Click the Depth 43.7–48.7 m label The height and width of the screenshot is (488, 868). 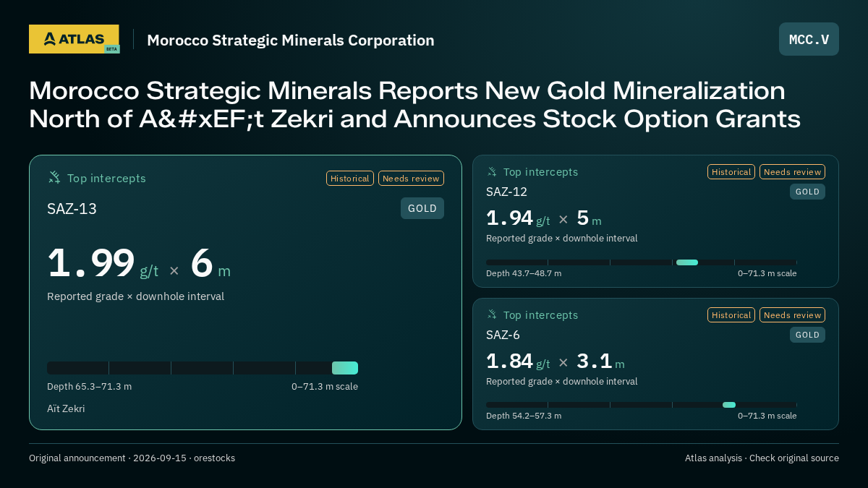(x=524, y=273)
